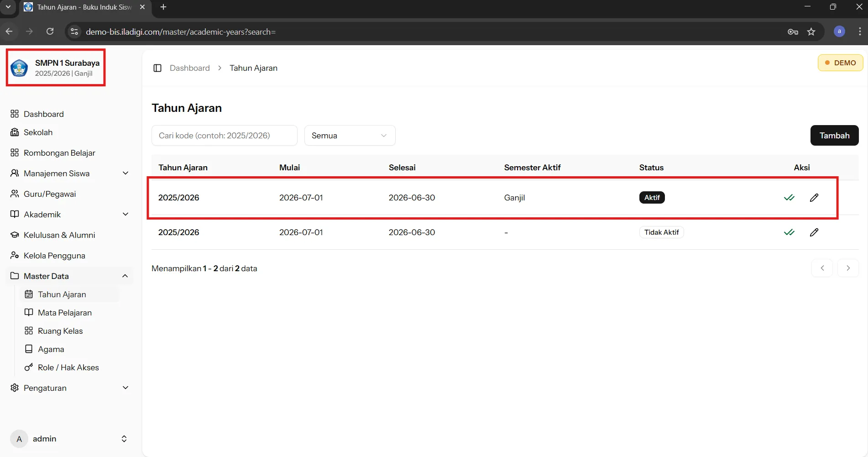
Task: Close the Tahun Ajaran browser tab
Action: (142, 7)
